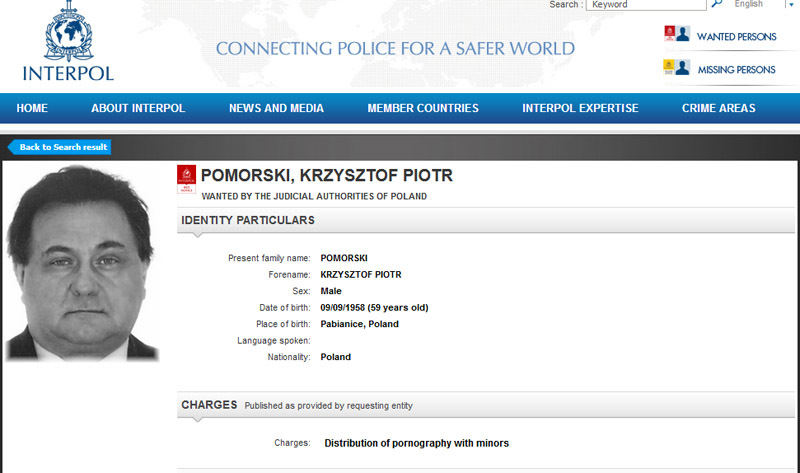Collapse the Identity Particulars section header
This screenshot has height=473, width=800.
(x=486, y=220)
